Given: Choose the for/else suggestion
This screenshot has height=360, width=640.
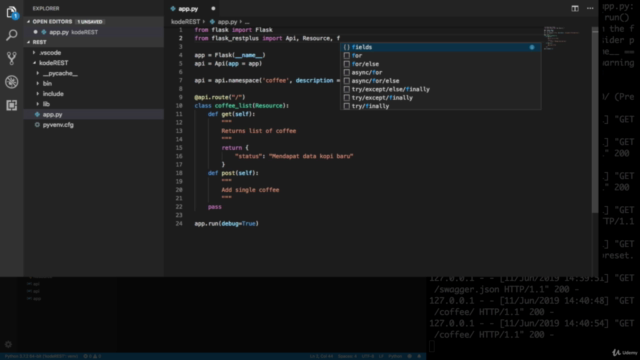Looking at the screenshot, I should [441, 64].
